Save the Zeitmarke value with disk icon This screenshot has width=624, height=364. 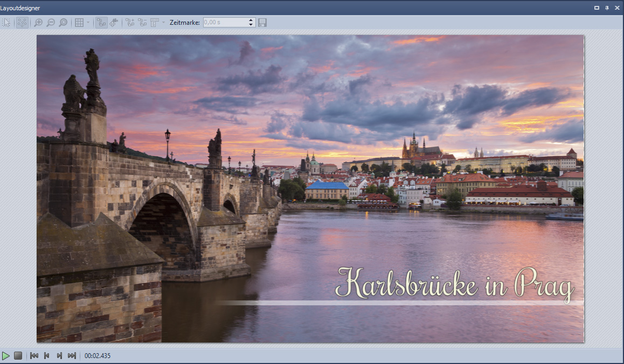(262, 23)
